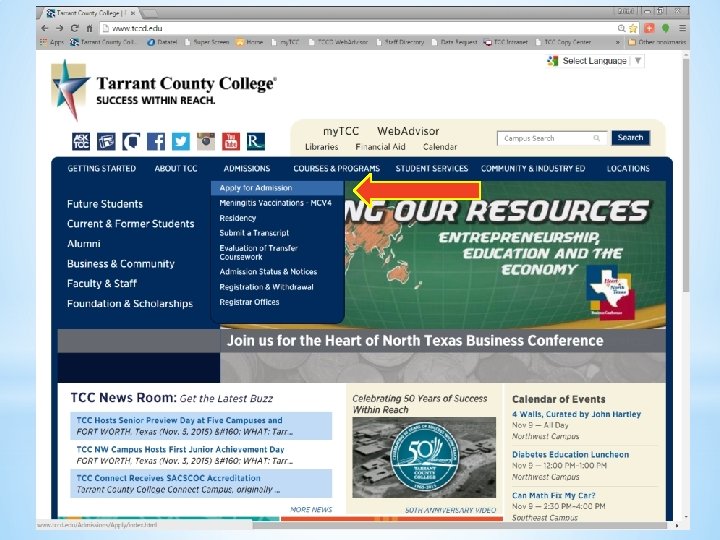
Task: Open the Ask TCC icon
Action: 81,141
